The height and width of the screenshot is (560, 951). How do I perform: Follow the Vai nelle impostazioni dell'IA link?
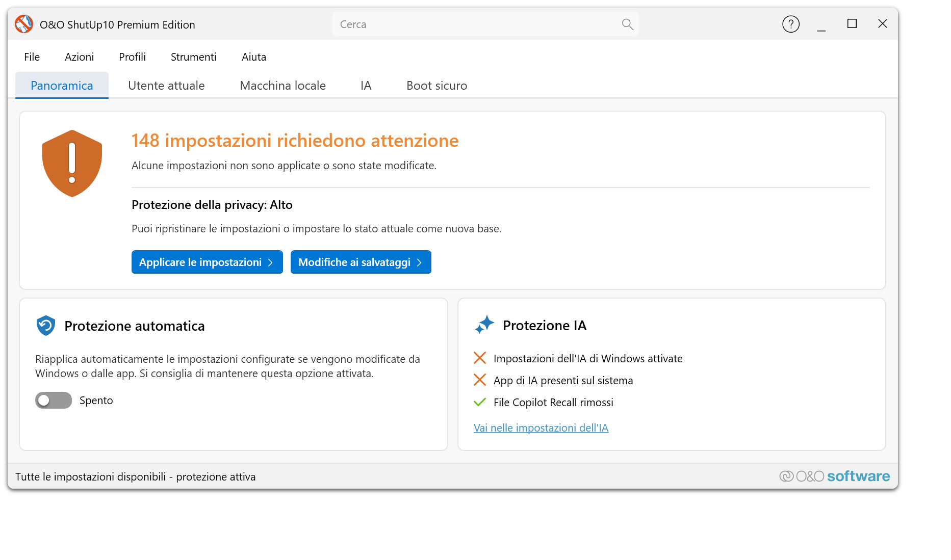pos(541,428)
